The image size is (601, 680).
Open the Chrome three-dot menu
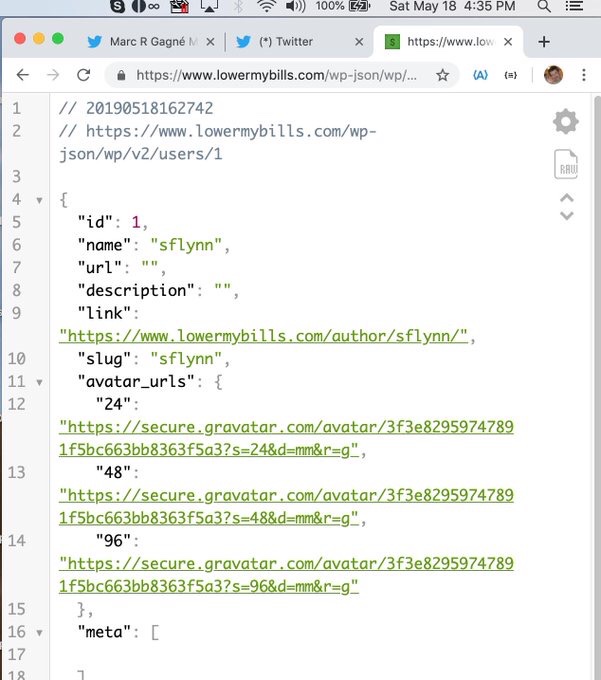click(x=584, y=75)
